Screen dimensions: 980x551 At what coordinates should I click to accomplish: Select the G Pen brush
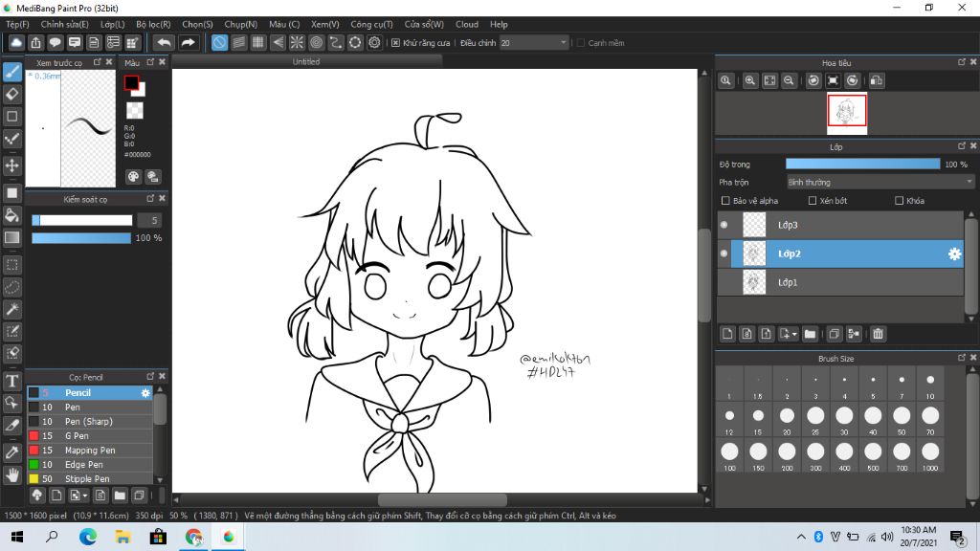(89, 436)
